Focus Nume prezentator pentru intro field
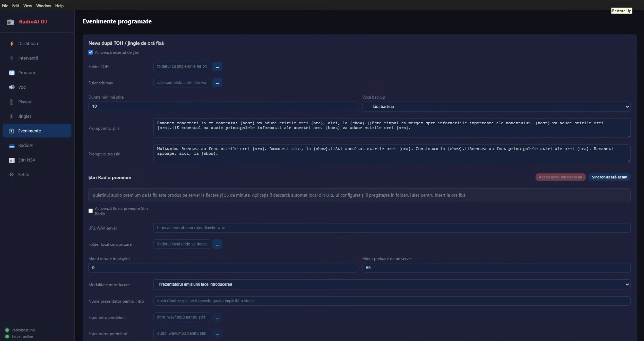 [392, 301]
